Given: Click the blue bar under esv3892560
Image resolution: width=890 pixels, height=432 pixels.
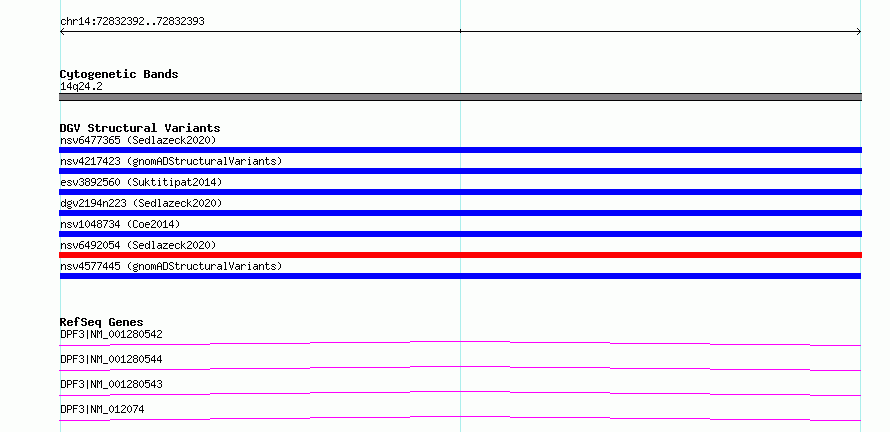Looking at the screenshot, I should point(460,192).
